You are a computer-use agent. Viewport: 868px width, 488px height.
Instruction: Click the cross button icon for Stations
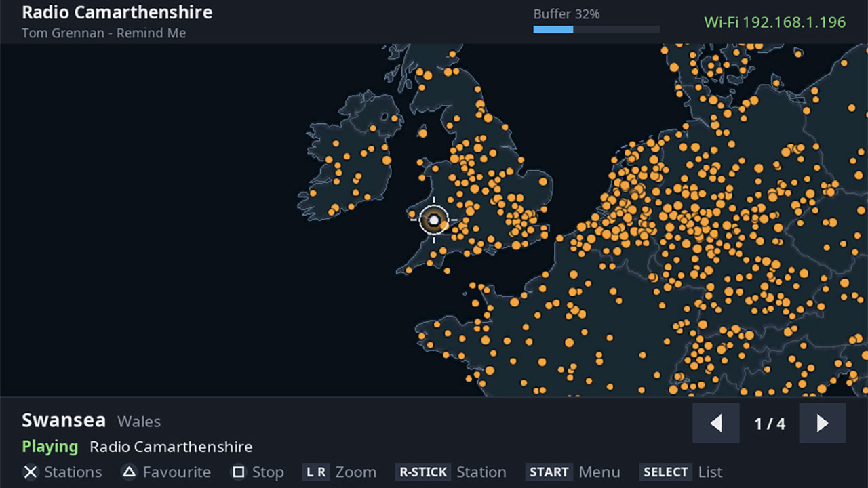coord(31,472)
